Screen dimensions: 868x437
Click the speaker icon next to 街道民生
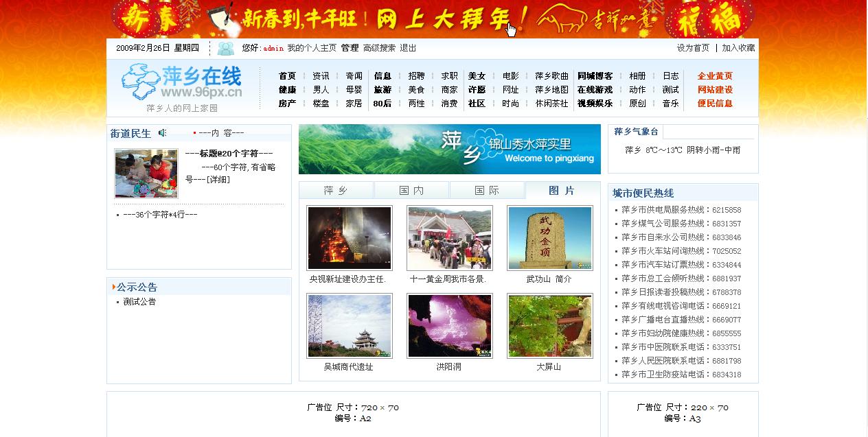[x=163, y=133]
